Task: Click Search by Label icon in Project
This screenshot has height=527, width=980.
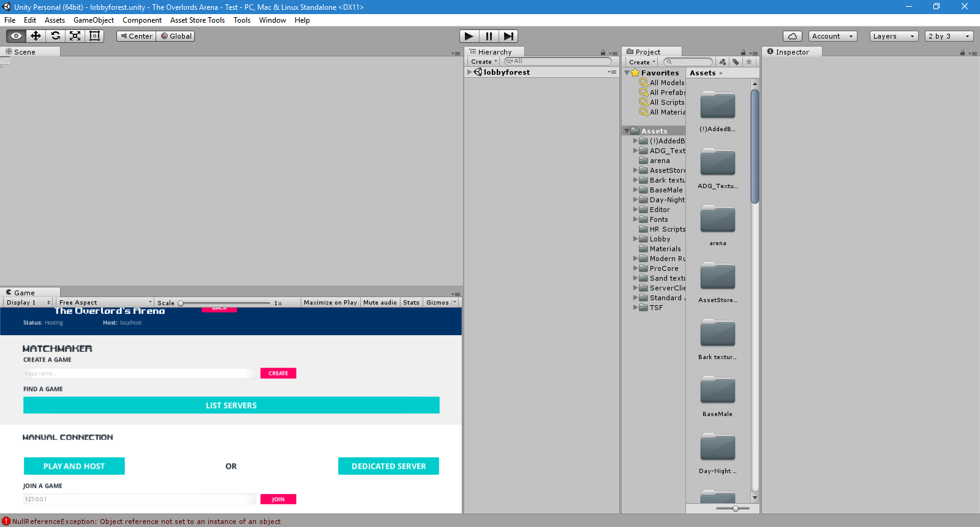Action: [x=736, y=62]
